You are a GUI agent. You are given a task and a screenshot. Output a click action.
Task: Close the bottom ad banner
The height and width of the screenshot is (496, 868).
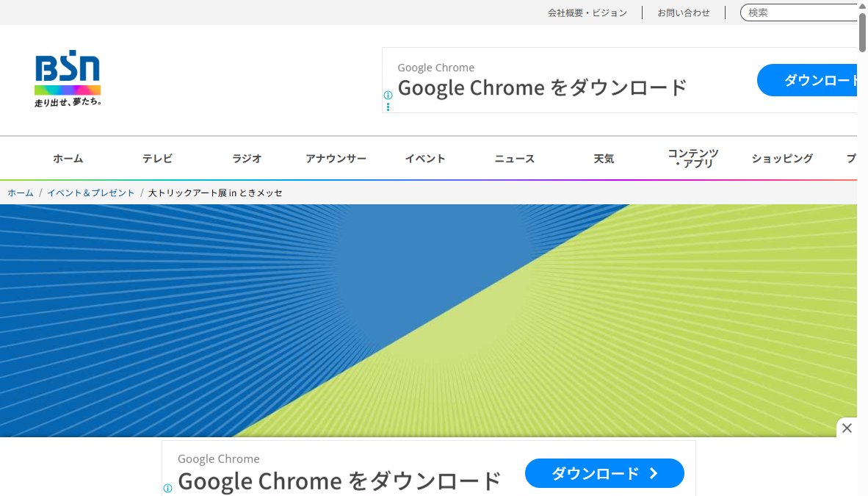point(847,428)
